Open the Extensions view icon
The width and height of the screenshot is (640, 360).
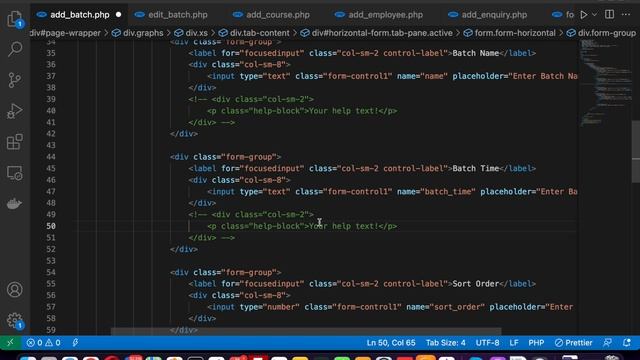[x=15, y=142]
